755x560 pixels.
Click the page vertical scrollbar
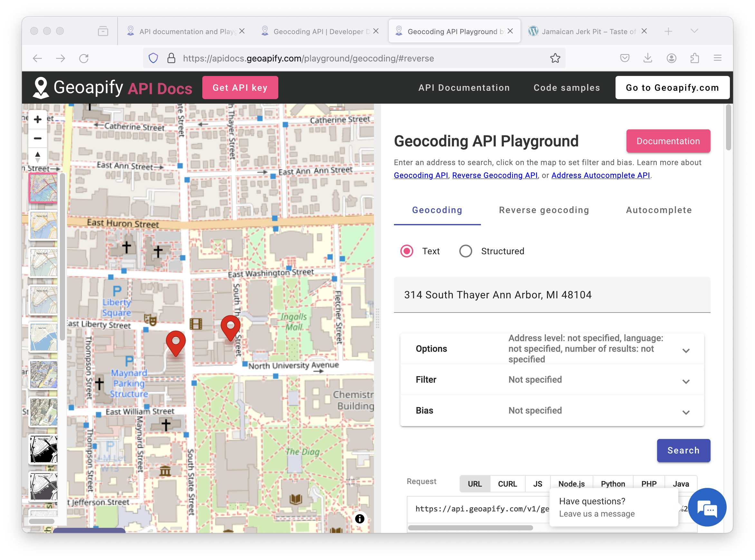728,127
